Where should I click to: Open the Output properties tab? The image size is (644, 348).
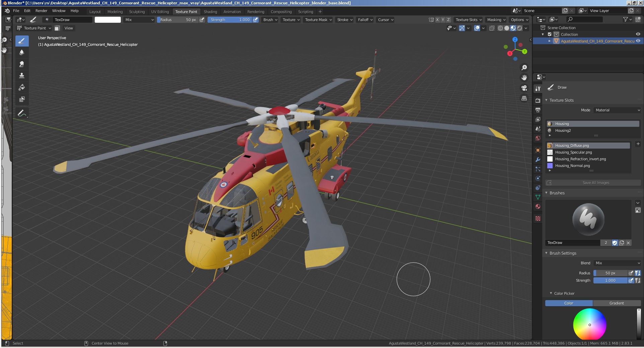(538, 110)
